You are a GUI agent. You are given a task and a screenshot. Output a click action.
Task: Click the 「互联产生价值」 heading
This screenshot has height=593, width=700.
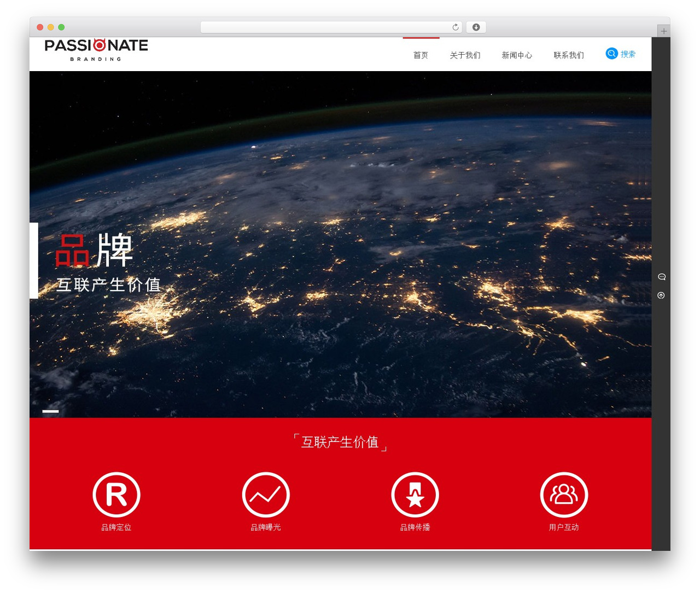pos(340,442)
